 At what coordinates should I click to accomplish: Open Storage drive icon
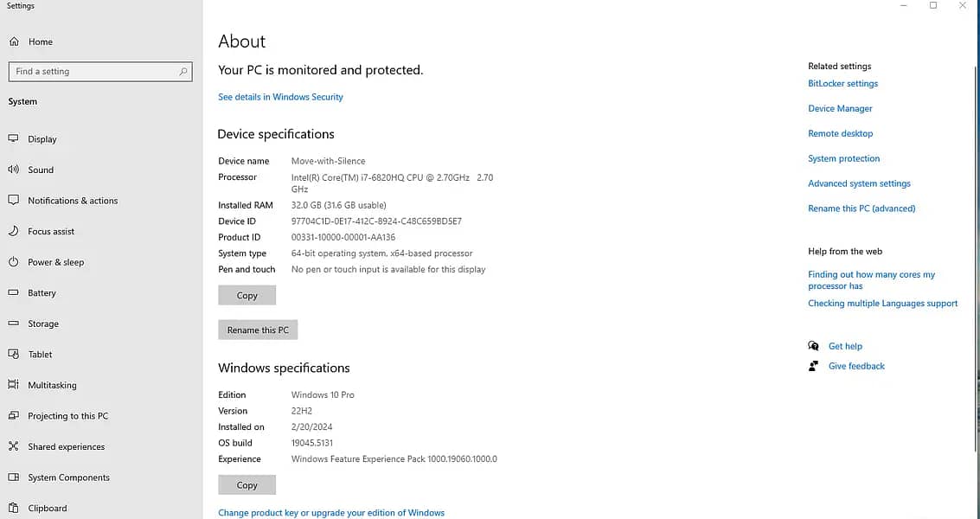coord(13,324)
